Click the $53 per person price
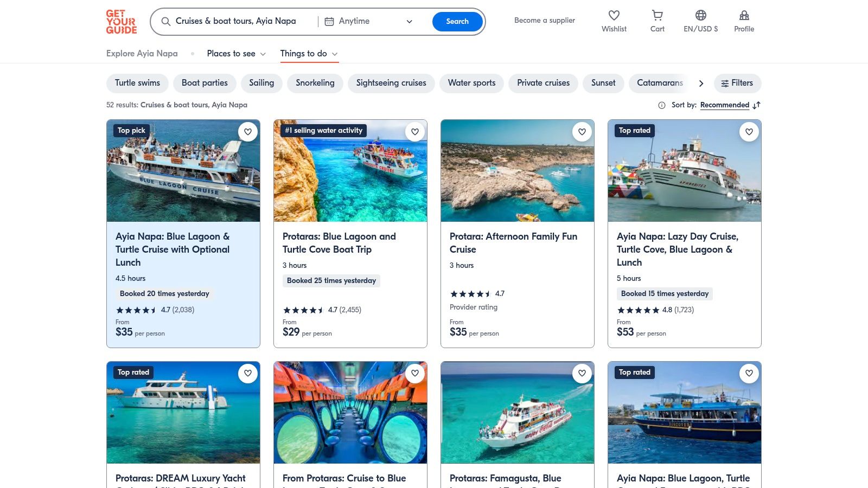 641,332
